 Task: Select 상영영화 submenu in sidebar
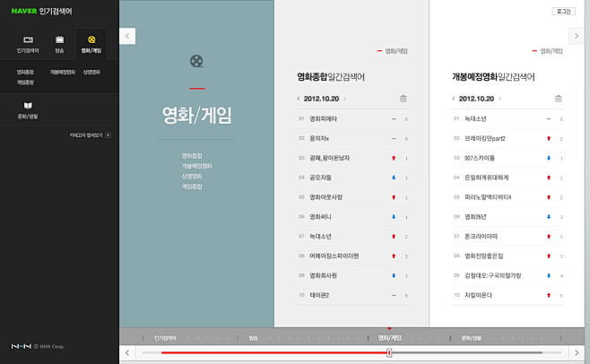pyautogui.click(x=91, y=72)
